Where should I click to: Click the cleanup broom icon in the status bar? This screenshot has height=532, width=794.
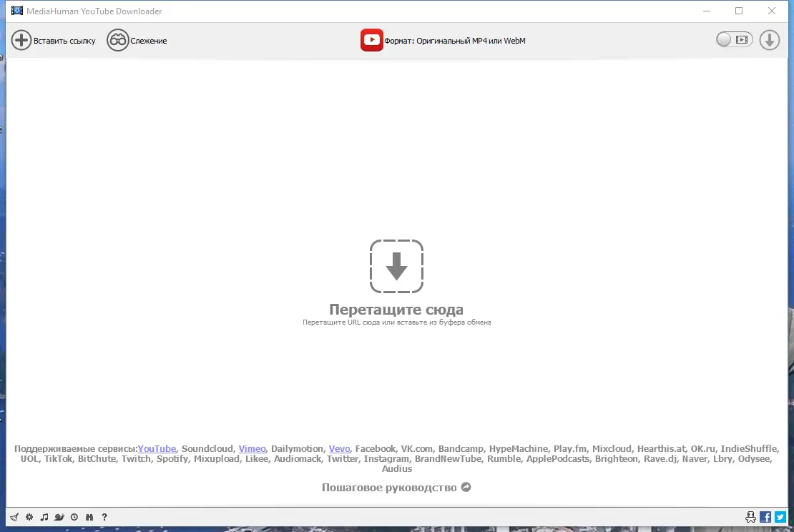[x=14, y=517]
